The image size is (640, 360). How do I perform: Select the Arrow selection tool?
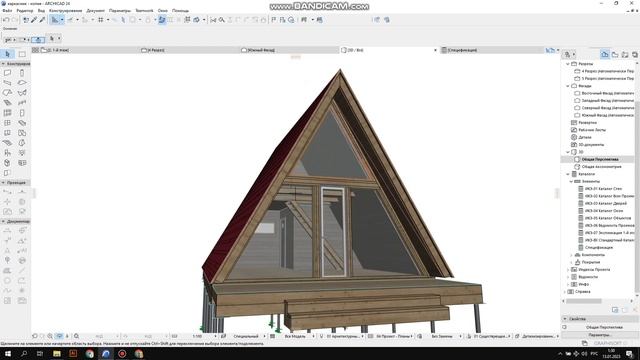pos(7,54)
